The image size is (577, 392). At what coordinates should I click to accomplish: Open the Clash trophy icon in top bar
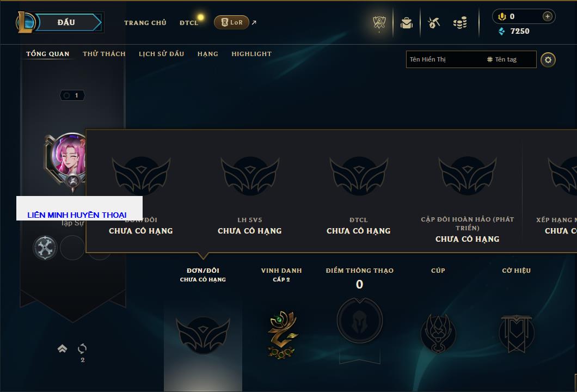tap(379, 23)
